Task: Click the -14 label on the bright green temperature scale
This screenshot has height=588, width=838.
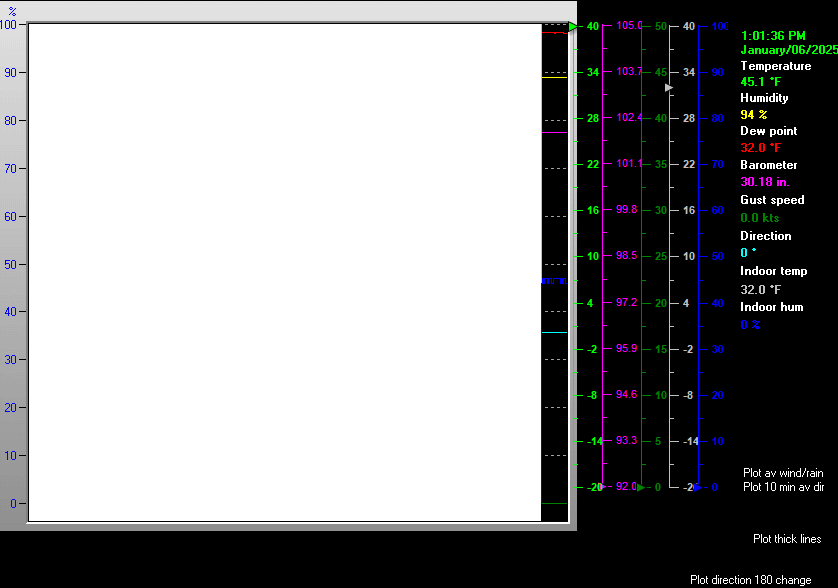Action: (594, 441)
